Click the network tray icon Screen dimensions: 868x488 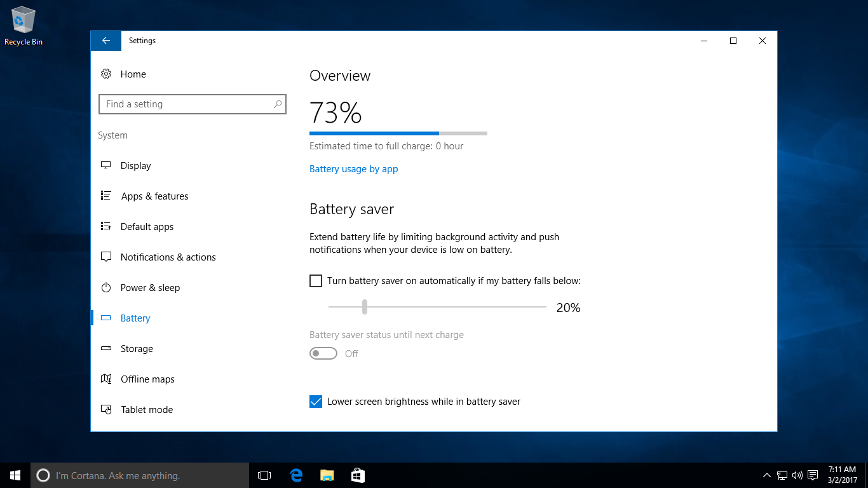pyautogui.click(x=782, y=475)
